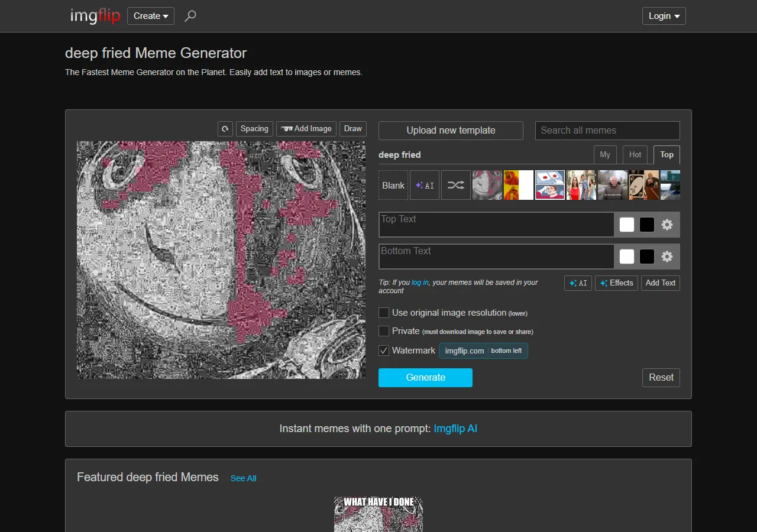Open the AI template generator tile
Viewport: 757px width, 532px height.
425,185
